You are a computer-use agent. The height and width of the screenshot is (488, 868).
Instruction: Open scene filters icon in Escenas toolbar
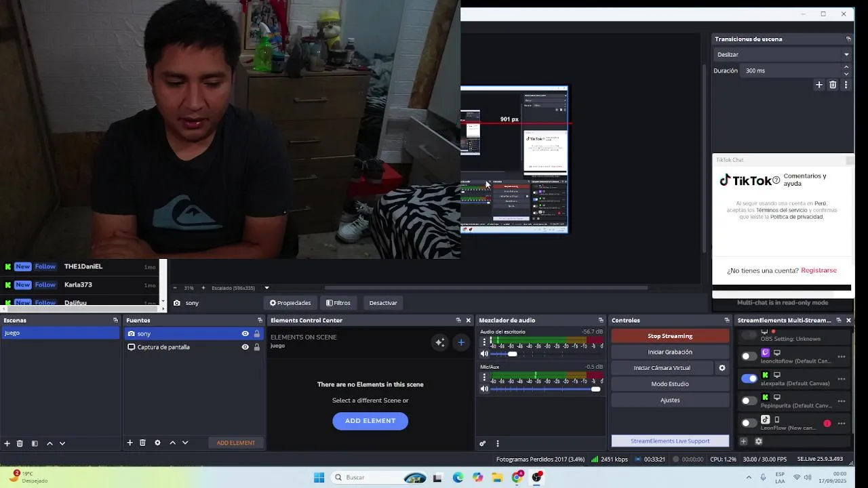click(x=35, y=443)
